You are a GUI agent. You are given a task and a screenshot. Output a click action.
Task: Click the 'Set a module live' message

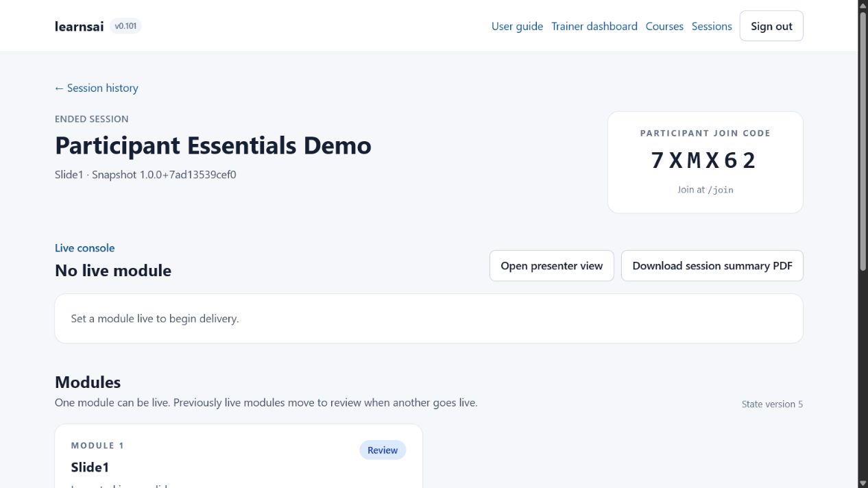click(x=155, y=319)
